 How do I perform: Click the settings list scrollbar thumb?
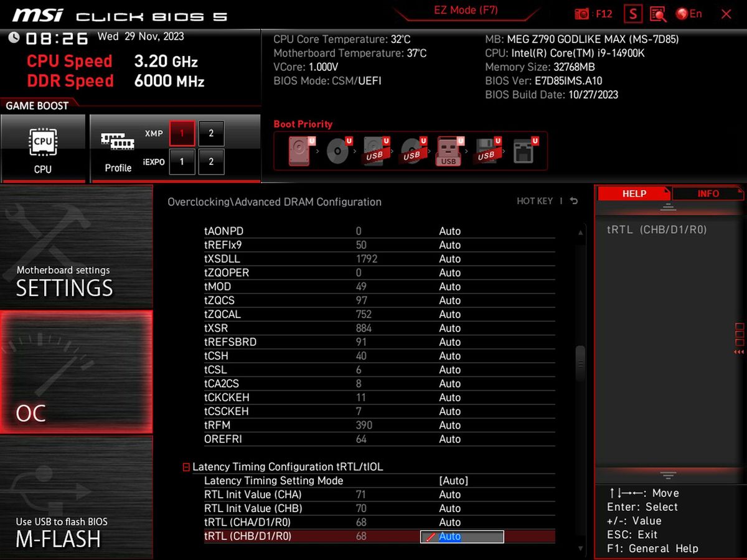click(580, 363)
